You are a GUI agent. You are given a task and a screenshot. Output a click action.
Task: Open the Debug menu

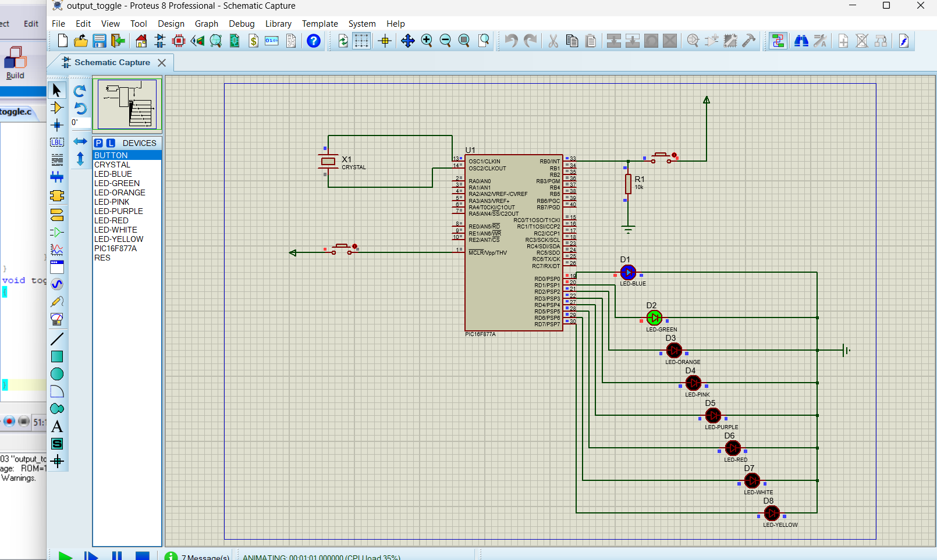click(x=242, y=24)
